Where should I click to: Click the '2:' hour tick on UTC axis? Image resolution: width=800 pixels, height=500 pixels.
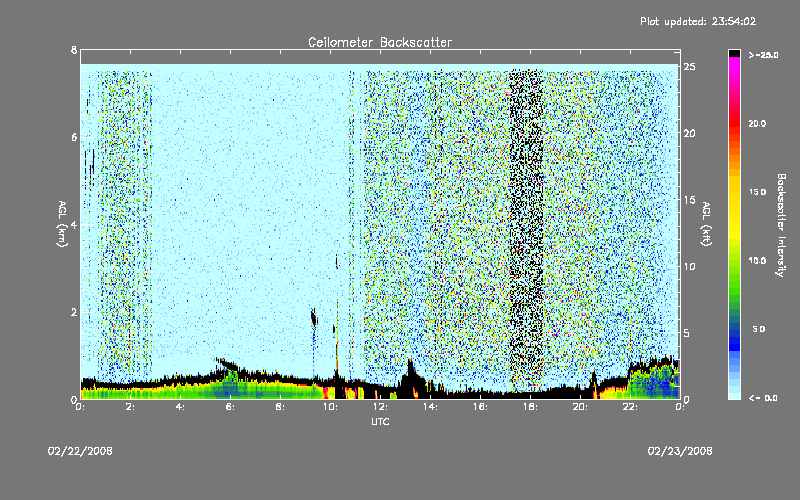[x=131, y=407]
